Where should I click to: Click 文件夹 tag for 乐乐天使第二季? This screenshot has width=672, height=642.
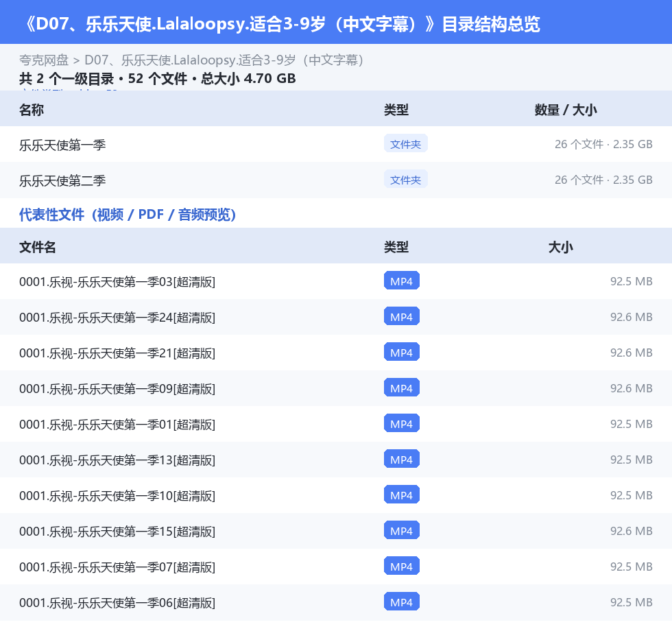[x=405, y=180]
